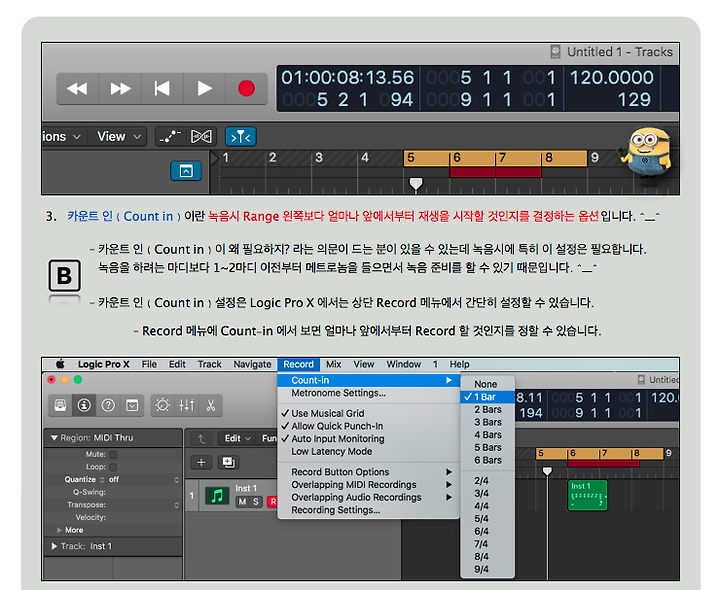Viewport: 720px width, 590px height.
Task: Click the green Inst 1 MIDI region
Action: (x=587, y=495)
